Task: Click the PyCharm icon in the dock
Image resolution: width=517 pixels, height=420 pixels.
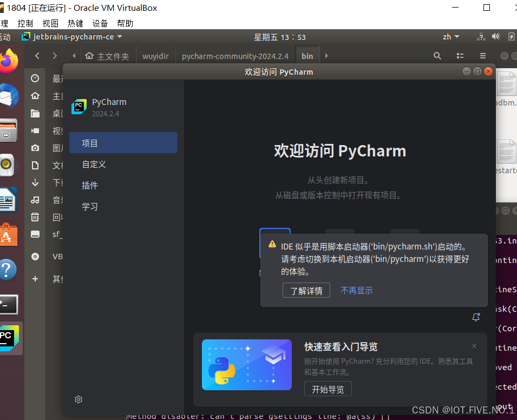Action: 10,338
